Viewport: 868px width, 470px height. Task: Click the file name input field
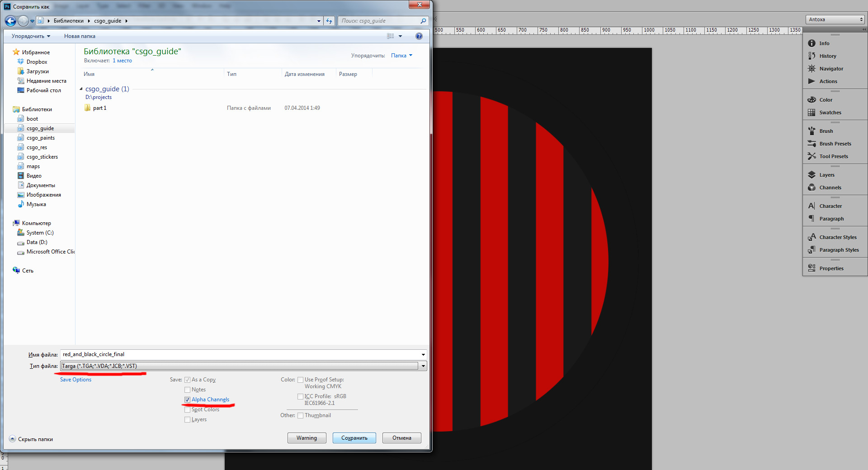tap(240, 355)
